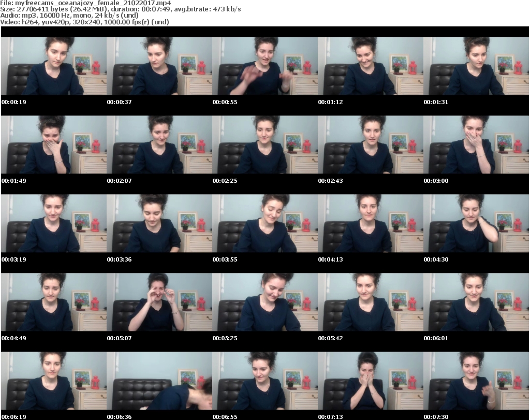Image resolution: width=530 pixels, height=420 pixels.
Task: Click the 00:02:25 timestamp label
Action: (x=225, y=181)
